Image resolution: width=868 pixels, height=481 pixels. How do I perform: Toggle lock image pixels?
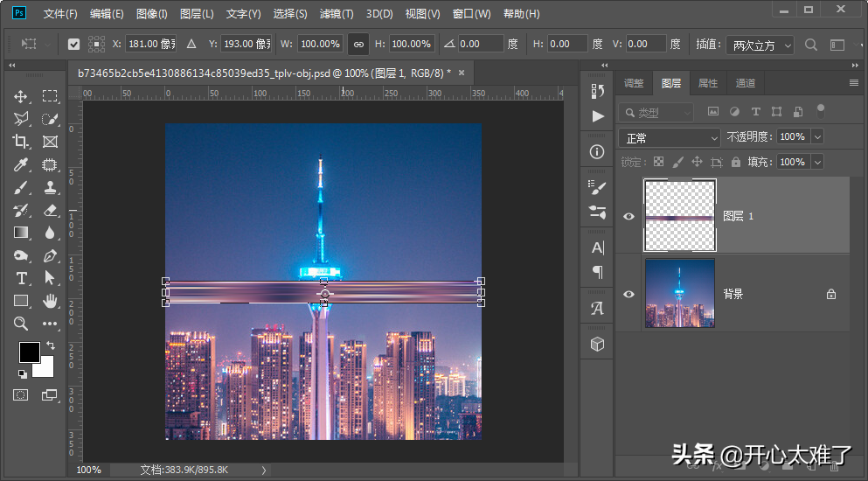677,162
